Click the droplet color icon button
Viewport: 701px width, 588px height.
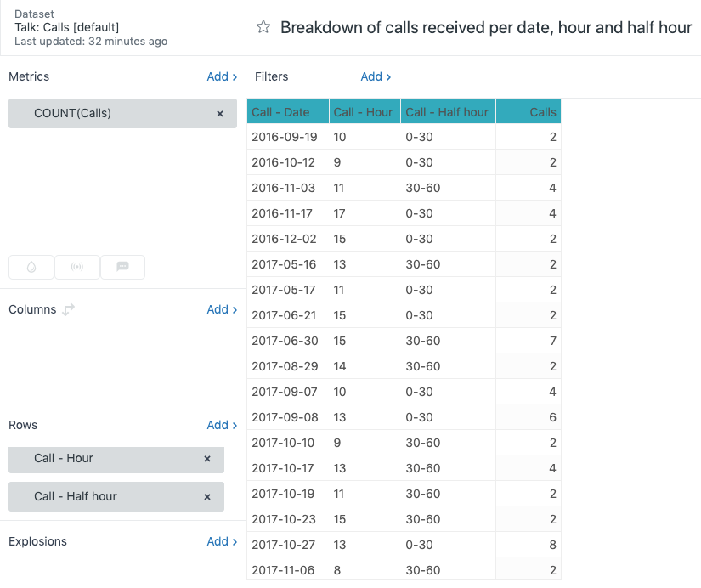pyautogui.click(x=31, y=267)
